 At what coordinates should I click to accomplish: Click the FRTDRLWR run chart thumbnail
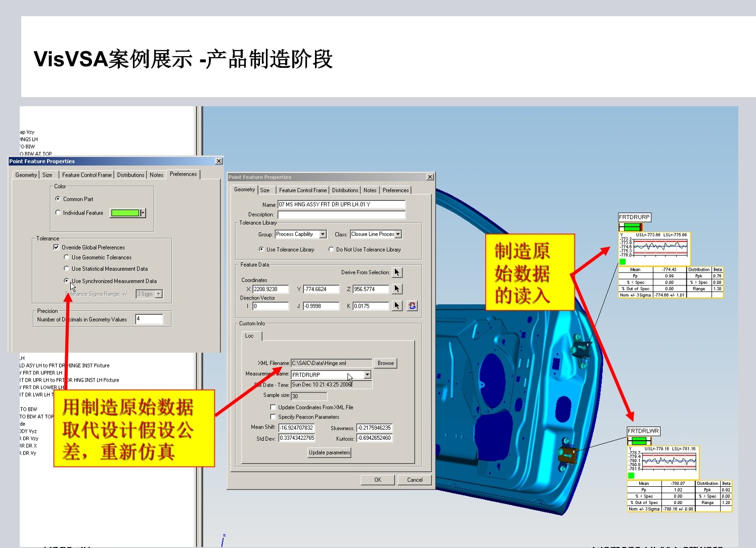pos(663,462)
